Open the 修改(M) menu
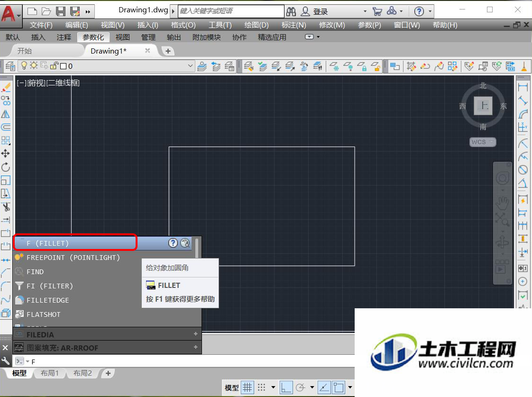 (x=332, y=25)
